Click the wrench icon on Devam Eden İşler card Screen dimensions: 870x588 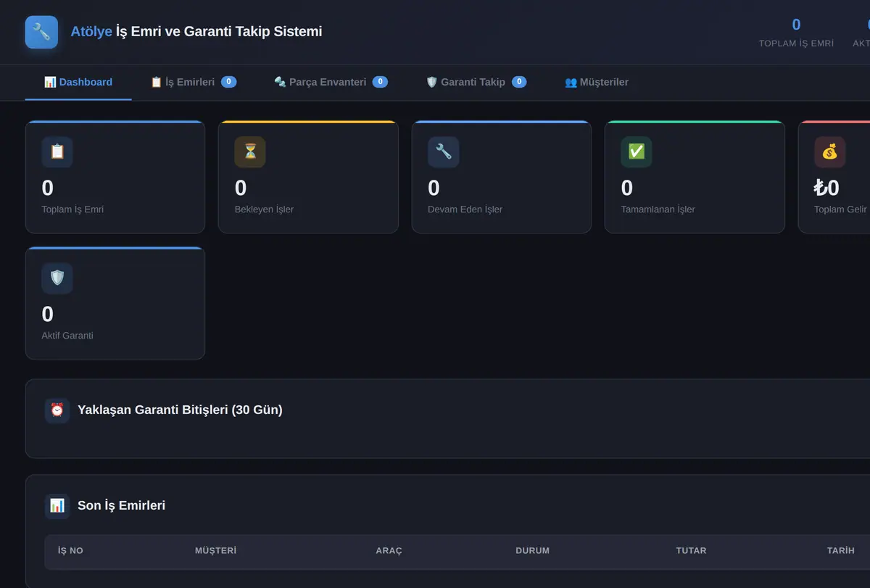click(444, 152)
